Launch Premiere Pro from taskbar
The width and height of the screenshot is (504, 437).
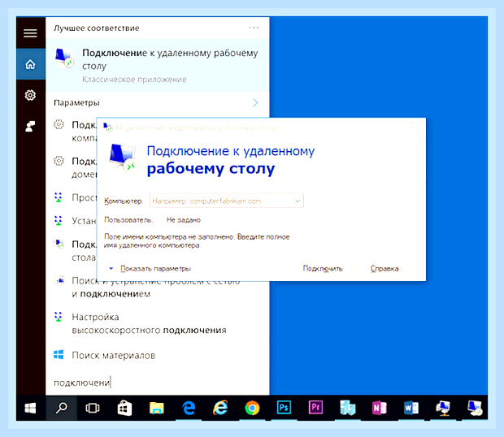pos(315,408)
